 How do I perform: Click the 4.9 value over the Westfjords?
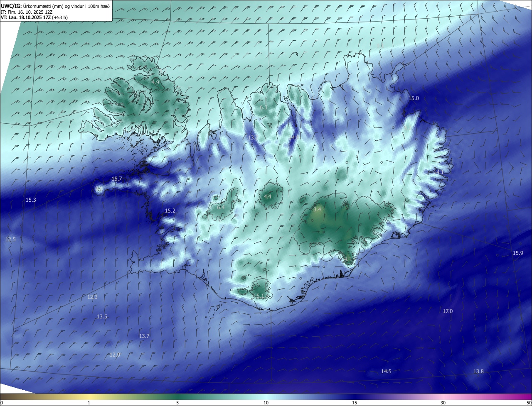tap(155, 83)
